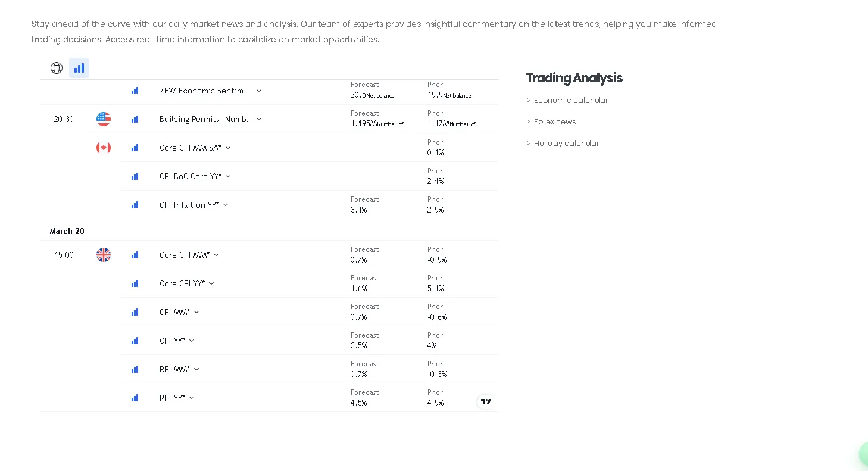The image size is (868, 471).
Task: Click the United Kingdom flag icon
Action: (104, 255)
